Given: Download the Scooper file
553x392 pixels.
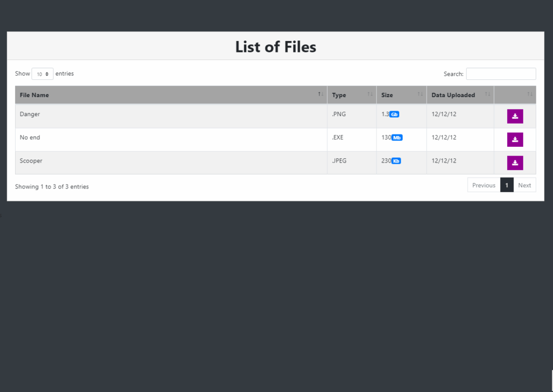Looking at the screenshot, I should point(515,163).
